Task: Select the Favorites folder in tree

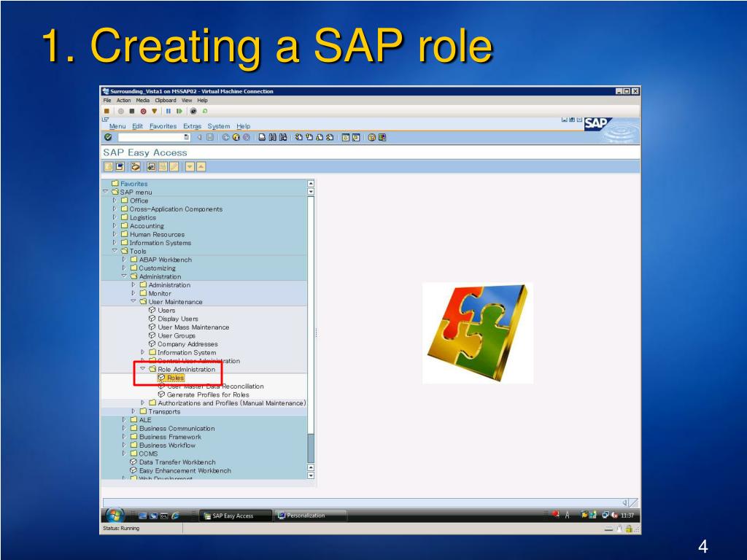Action: click(x=130, y=183)
